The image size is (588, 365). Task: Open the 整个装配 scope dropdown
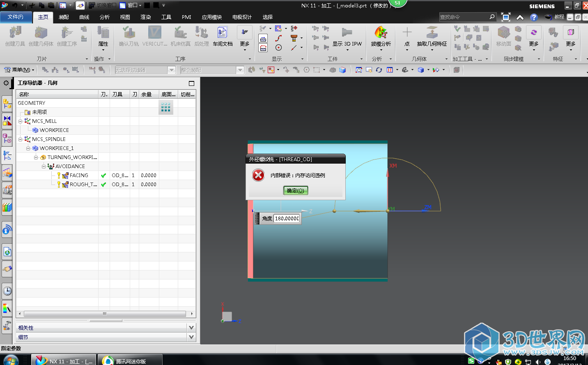click(212, 70)
